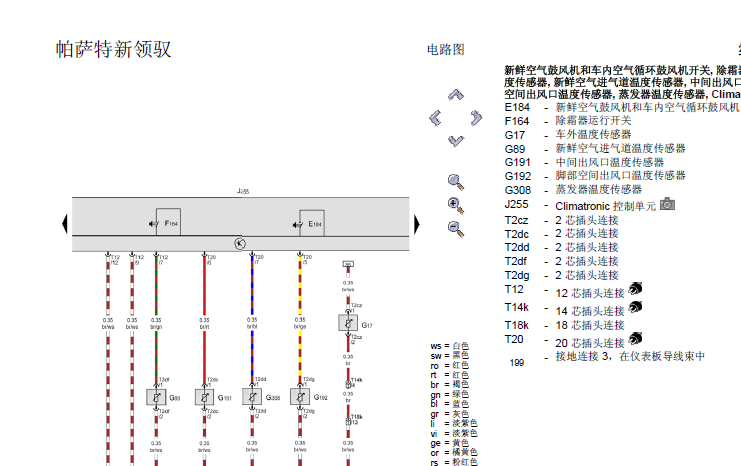741x466 pixels.
Task: Click the 帕萨特新领驭 page title
Action: (113, 50)
